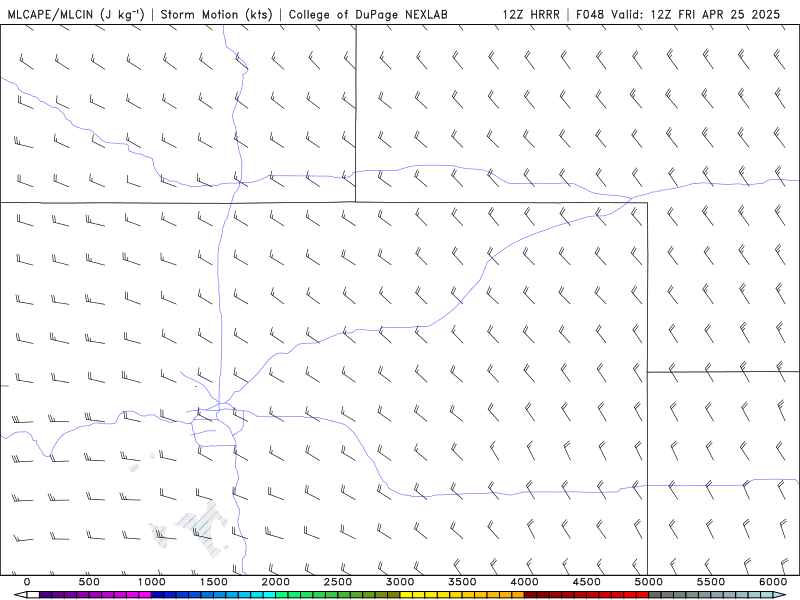Click the first yellow swatch right after 3000
The width and height of the screenshot is (800, 600).
click(x=407, y=595)
